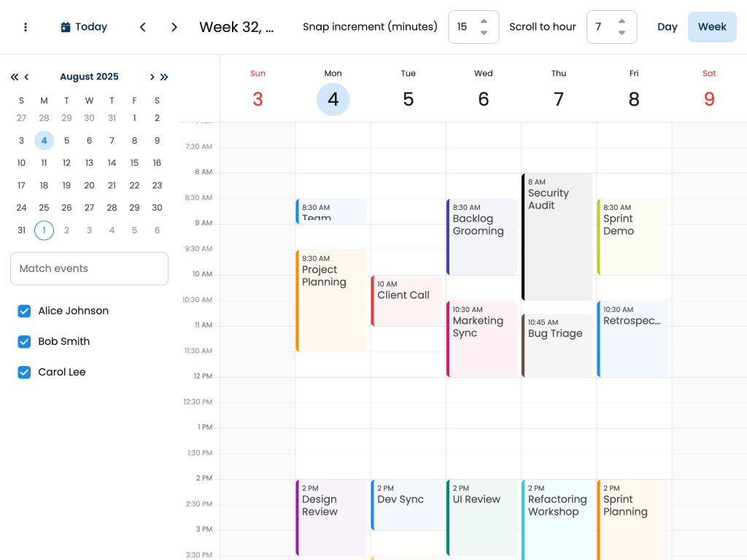The image size is (747, 560).
Task: Select August 15 in mini calendar
Action: point(134,163)
